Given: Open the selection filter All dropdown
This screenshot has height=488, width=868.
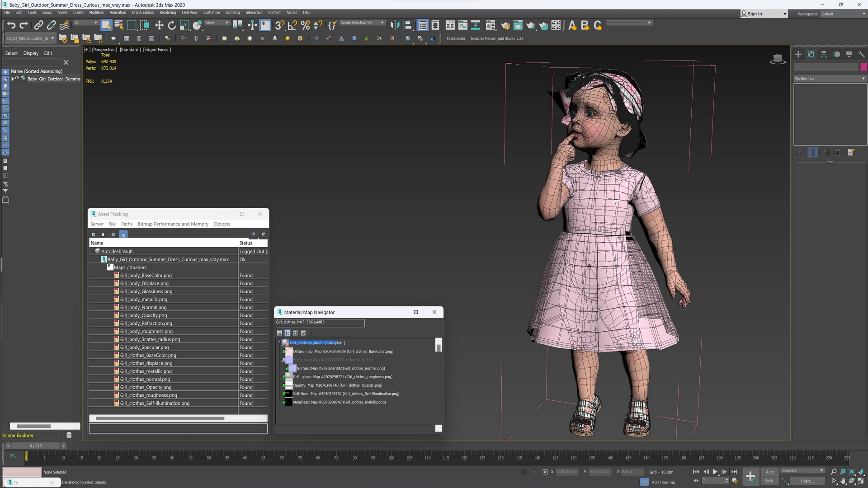Looking at the screenshot, I should click(x=86, y=23).
